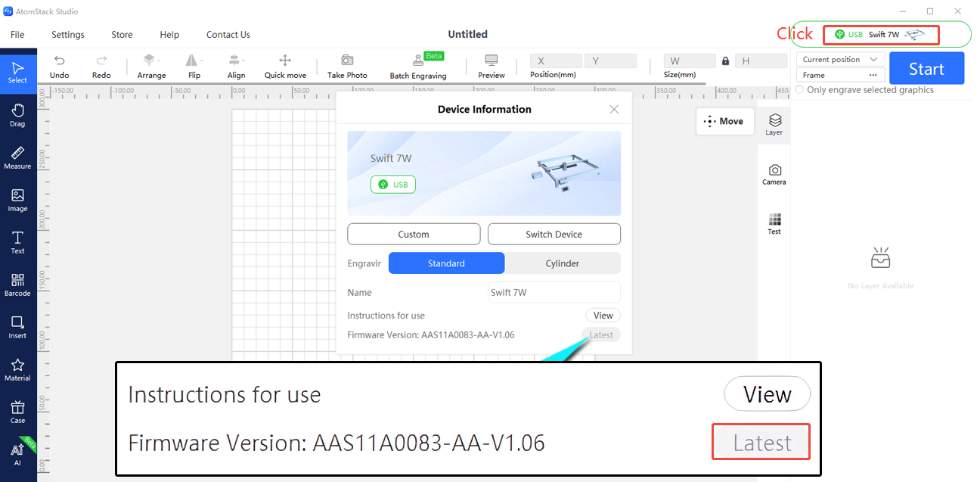
Task: Open the Layer panel tab
Action: pyautogui.click(x=774, y=125)
